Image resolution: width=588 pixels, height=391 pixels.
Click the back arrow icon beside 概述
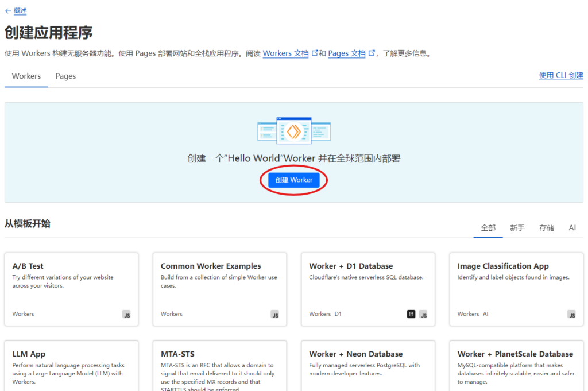coord(8,11)
